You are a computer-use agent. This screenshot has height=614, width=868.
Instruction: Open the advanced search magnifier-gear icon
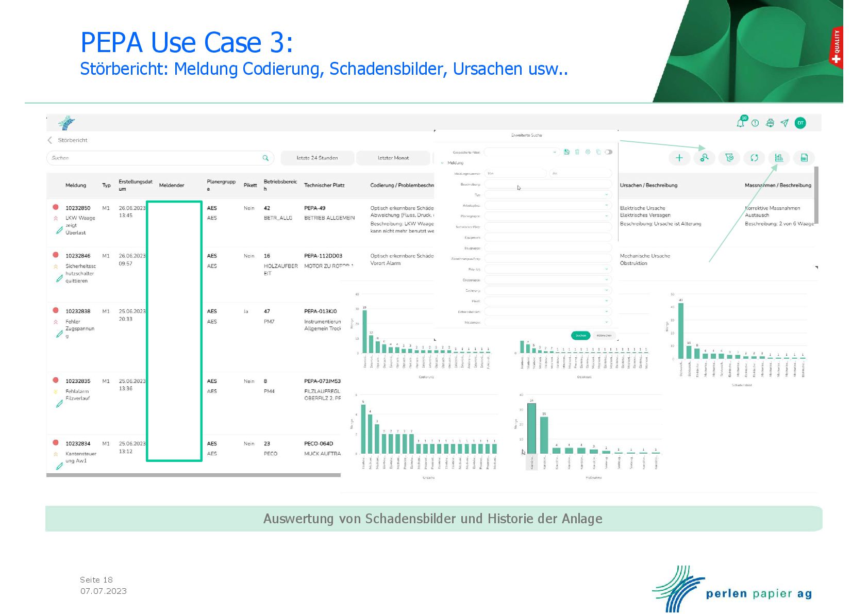704,158
